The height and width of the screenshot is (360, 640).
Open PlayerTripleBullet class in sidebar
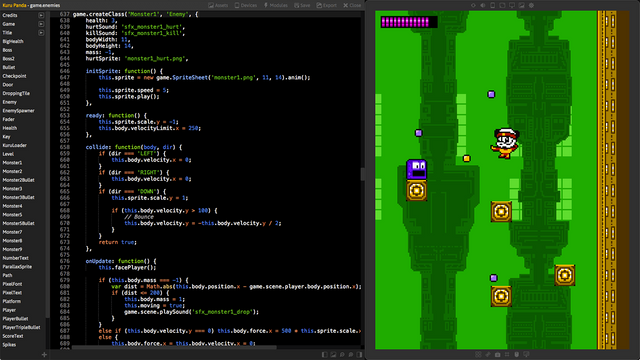[21, 327]
